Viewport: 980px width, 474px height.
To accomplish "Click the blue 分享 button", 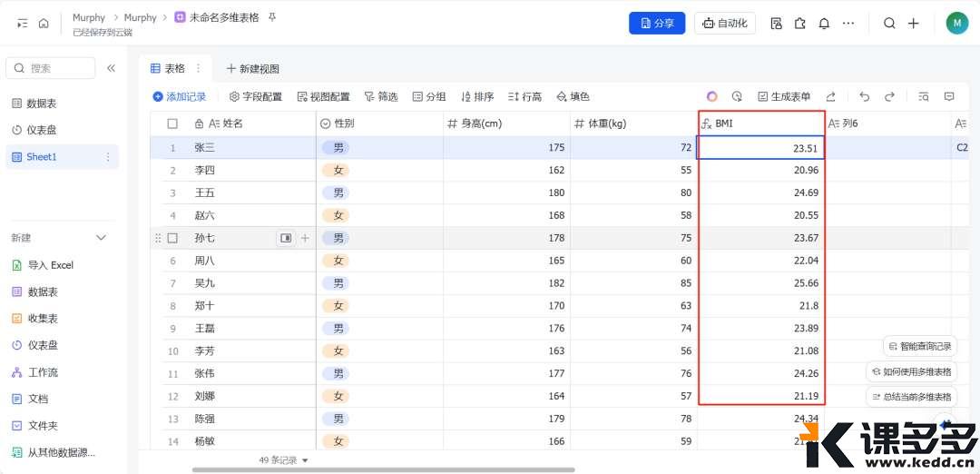I will tap(657, 23).
